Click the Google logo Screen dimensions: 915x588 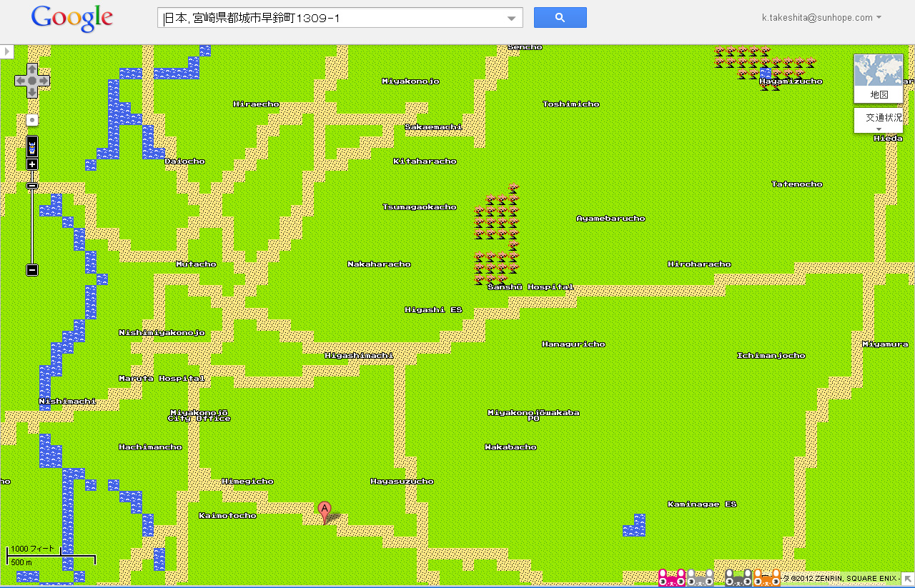(x=71, y=19)
